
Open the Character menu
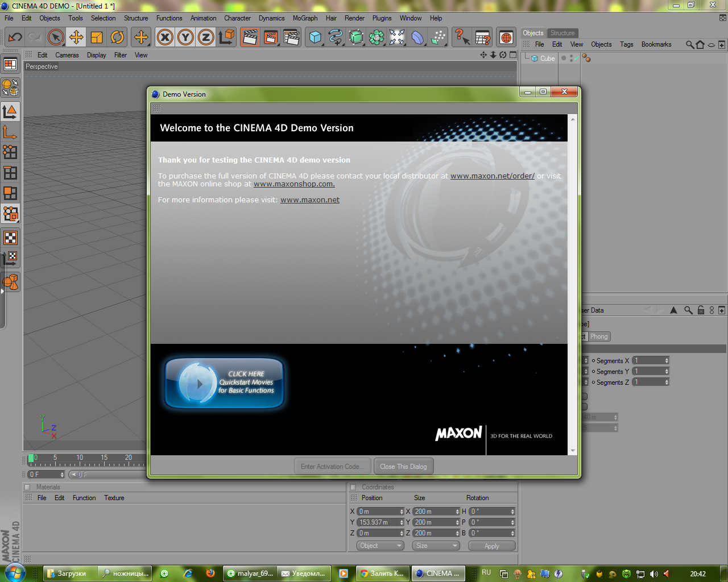pyautogui.click(x=237, y=18)
